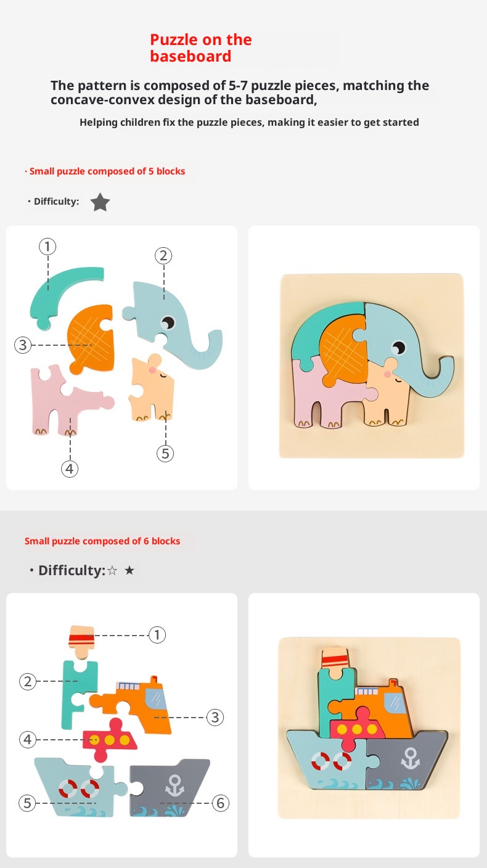The width and height of the screenshot is (487, 868).
Task: Click the orange elephant ear puzzle piece
Action: pyautogui.click(x=91, y=338)
